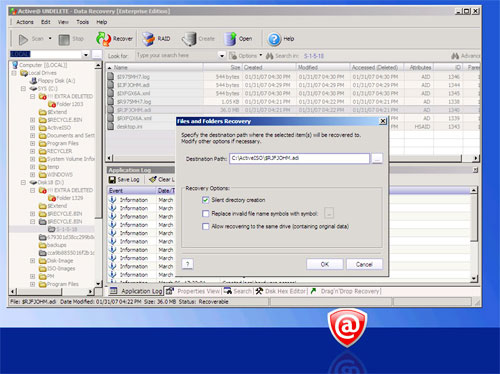The height and width of the screenshot is (374, 500).
Task: Toggle Replace invalid file name symbols checkbox
Action: tap(205, 213)
